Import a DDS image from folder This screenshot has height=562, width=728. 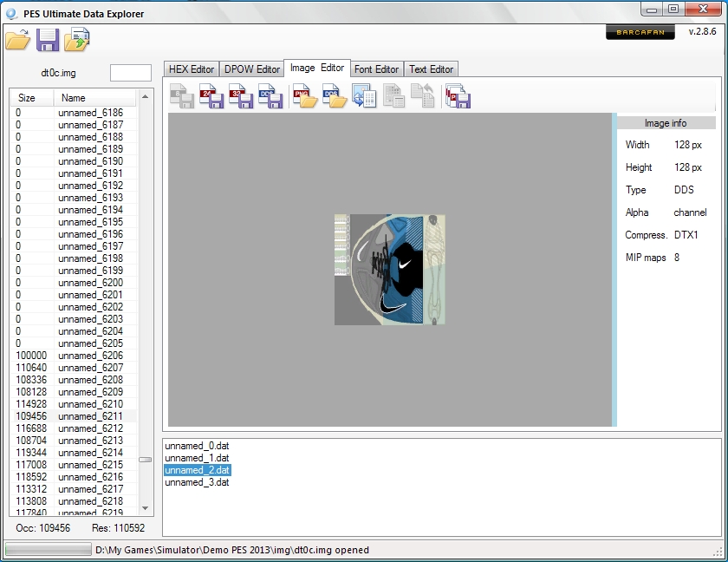click(335, 95)
